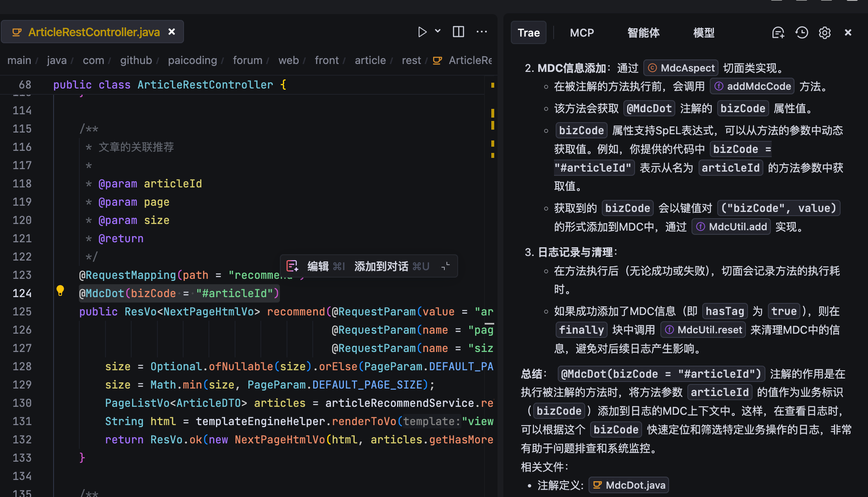Click the lightbulb quick-fix icon on line 124
The height and width of the screenshot is (497, 868).
click(x=60, y=290)
